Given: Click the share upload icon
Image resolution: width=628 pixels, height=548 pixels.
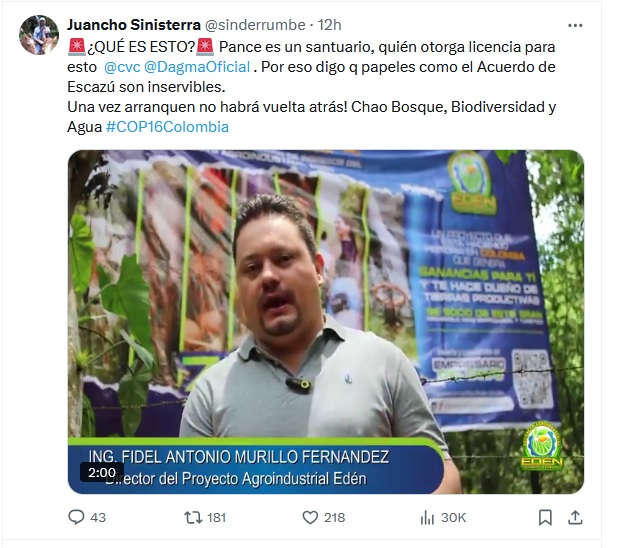Looking at the screenshot, I should (x=575, y=517).
